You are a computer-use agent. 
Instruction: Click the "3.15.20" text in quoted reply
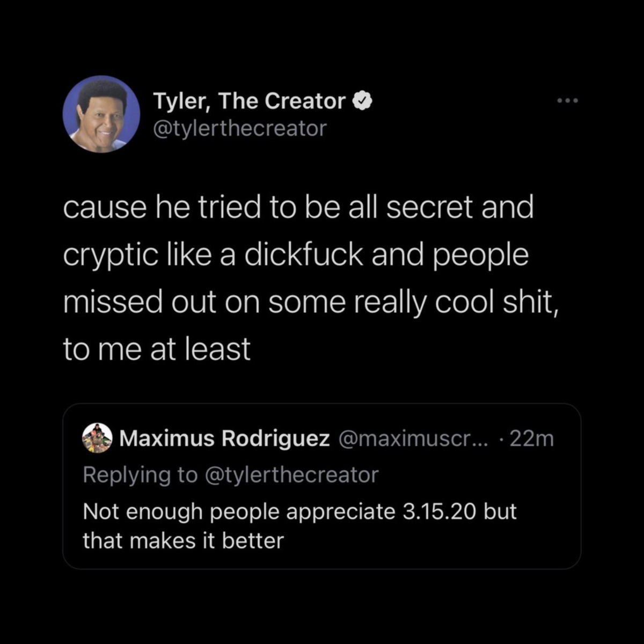tap(439, 511)
